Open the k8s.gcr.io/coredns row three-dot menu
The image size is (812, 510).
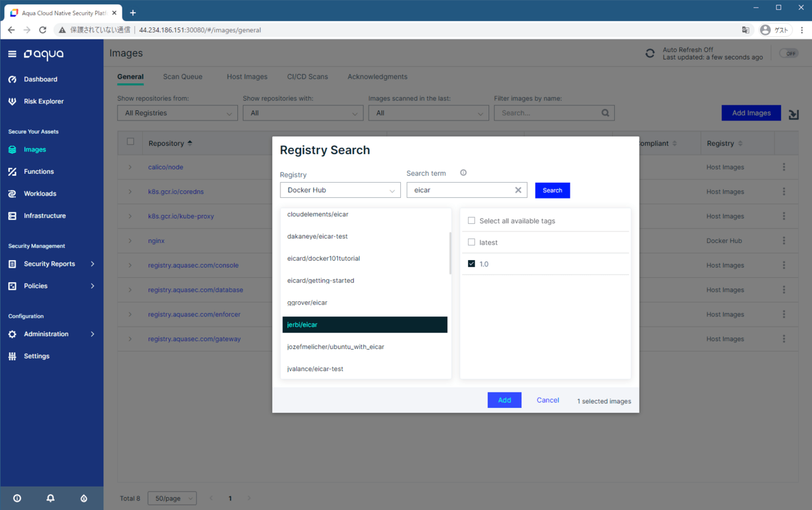(x=784, y=192)
